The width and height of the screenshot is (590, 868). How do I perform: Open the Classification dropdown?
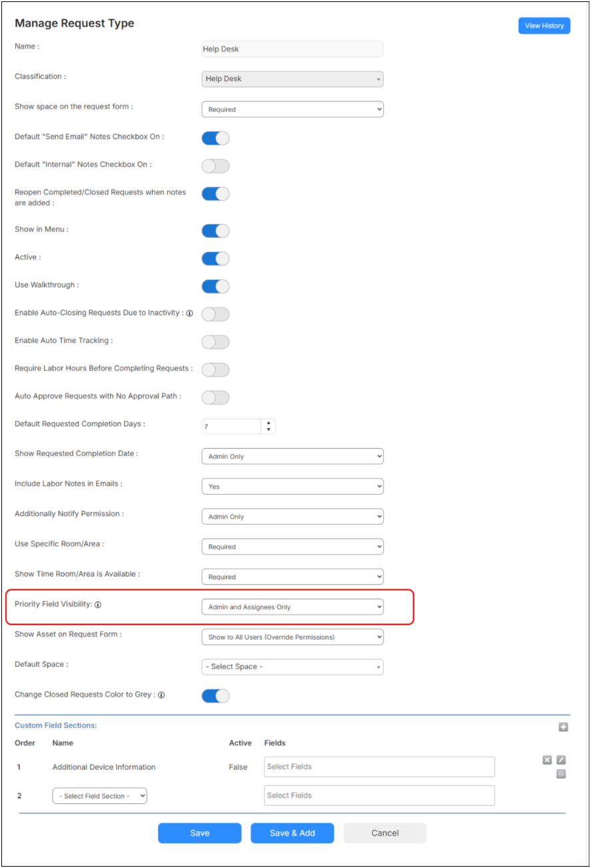pos(293,79)
